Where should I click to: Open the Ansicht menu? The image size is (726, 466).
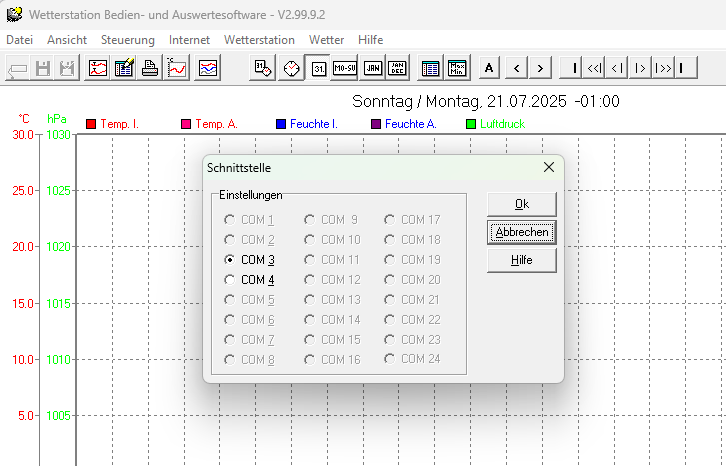tap(67, 40)
